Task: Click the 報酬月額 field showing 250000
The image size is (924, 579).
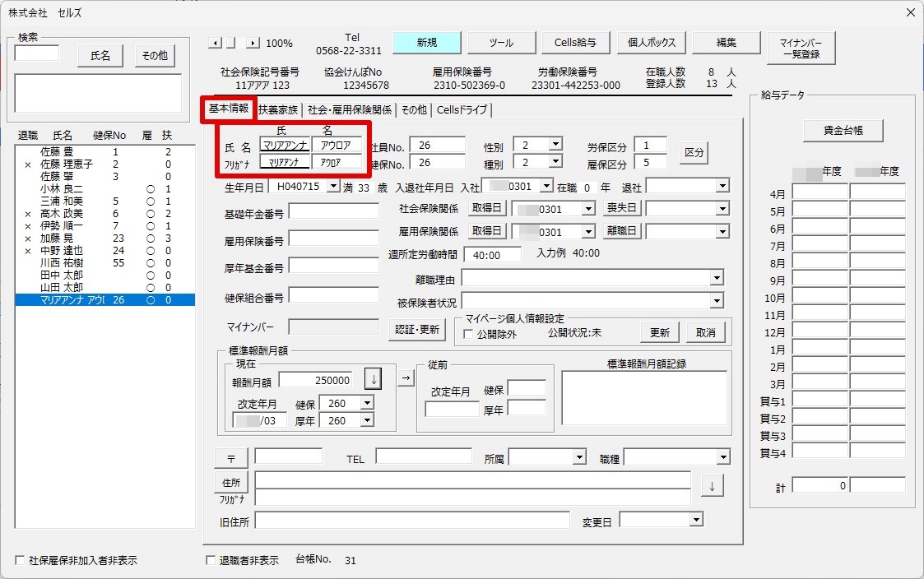Action: coord(317,380)
